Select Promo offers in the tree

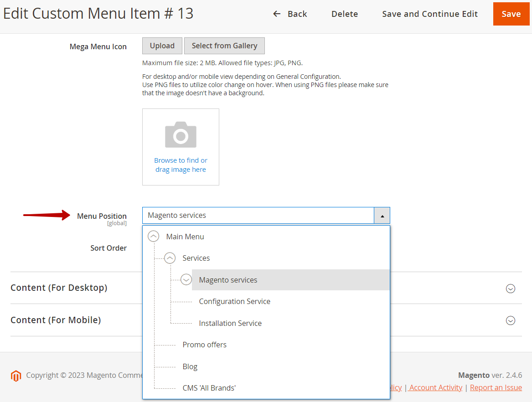click(204, 345)
